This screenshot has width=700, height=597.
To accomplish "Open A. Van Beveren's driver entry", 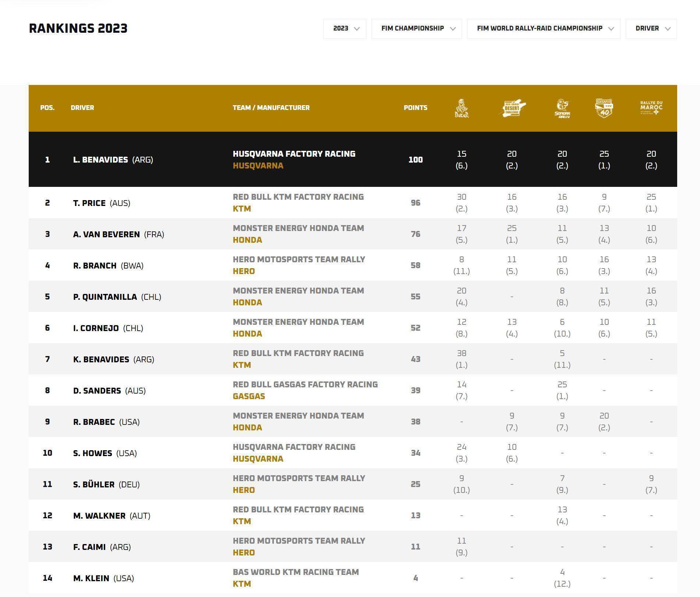I will pyautogui.click(x=106, y=234).
